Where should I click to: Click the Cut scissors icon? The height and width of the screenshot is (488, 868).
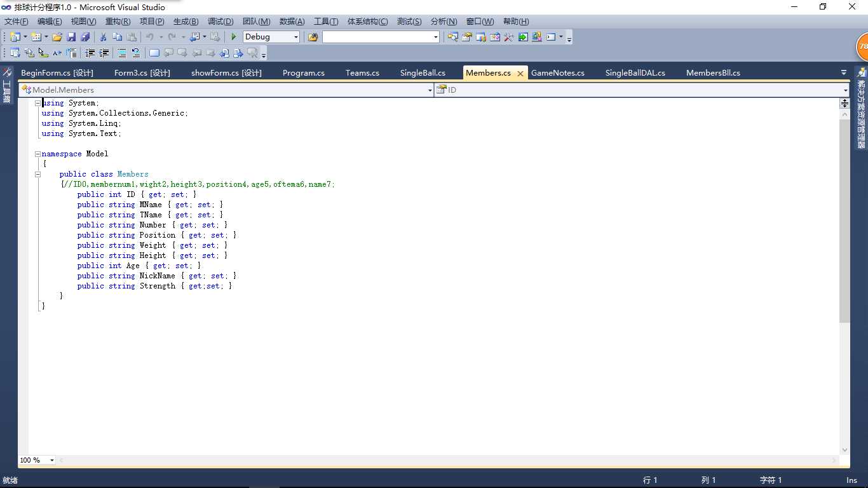[x=103, y=37]
